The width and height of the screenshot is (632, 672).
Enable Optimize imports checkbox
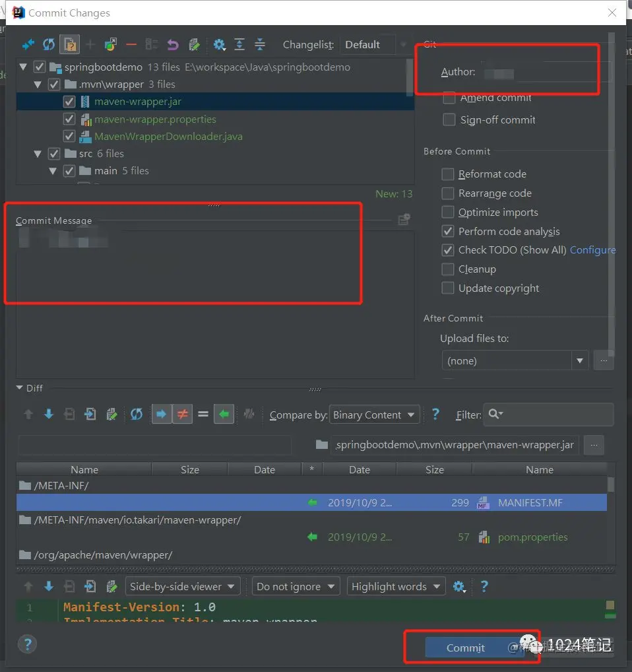[448, 212]
